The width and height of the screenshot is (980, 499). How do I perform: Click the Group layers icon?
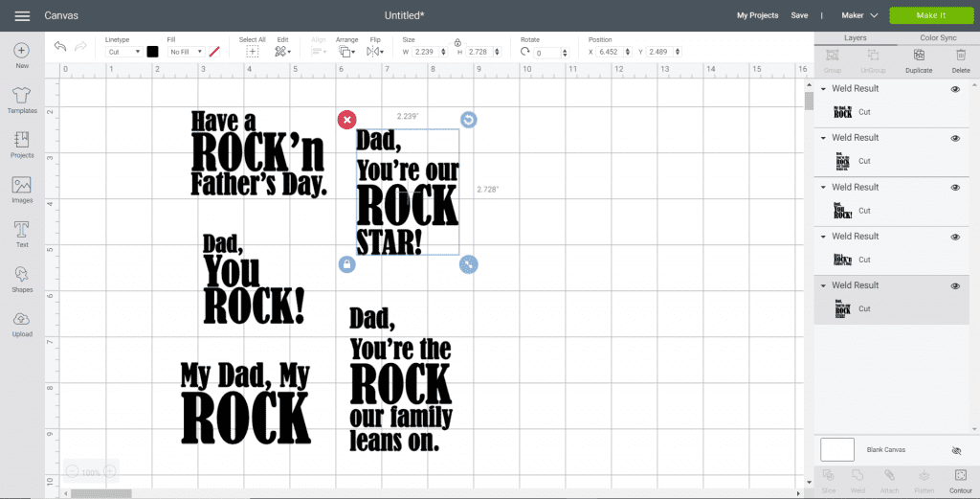pyautogui.click(x=833, y=61)
